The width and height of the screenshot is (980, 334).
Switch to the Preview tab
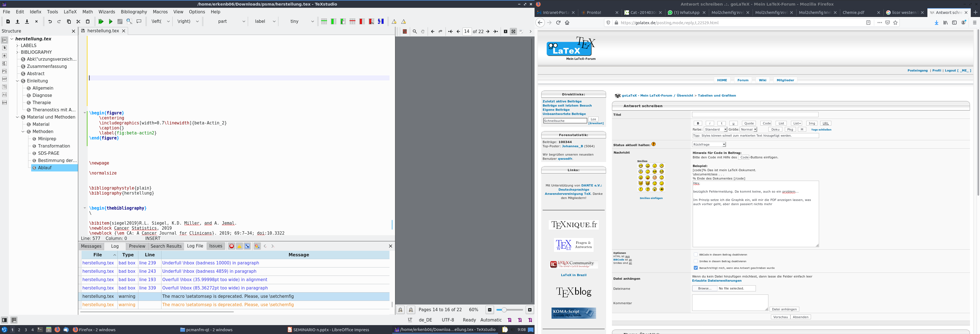pos(137,246)
